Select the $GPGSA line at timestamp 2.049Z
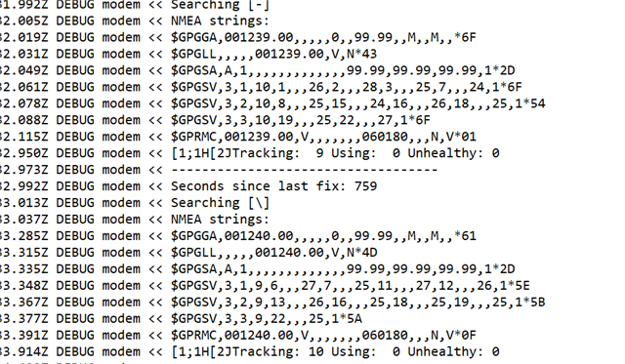Screen dimensions: 625x364 [258, 70]
